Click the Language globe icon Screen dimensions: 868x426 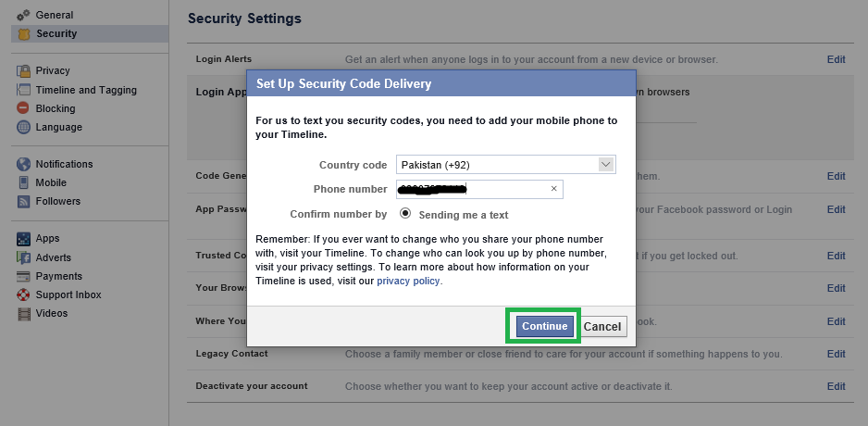click(x=24, y=128)
